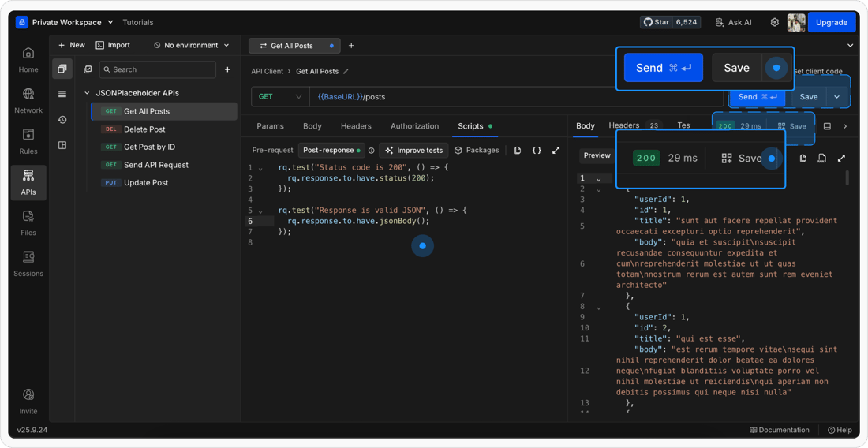Click the Upgrade button
The height and width of the screenshot is (448, 868).
tap(832, 23)
